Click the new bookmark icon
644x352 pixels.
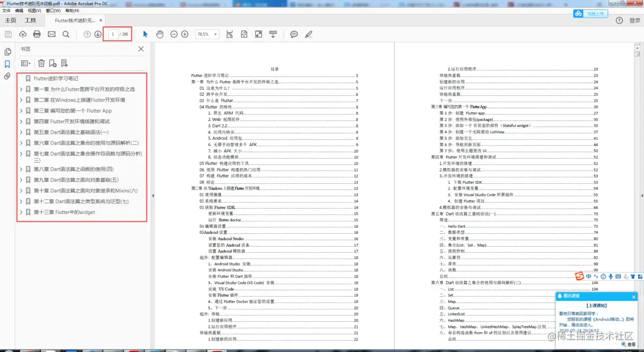pos(53,63)
